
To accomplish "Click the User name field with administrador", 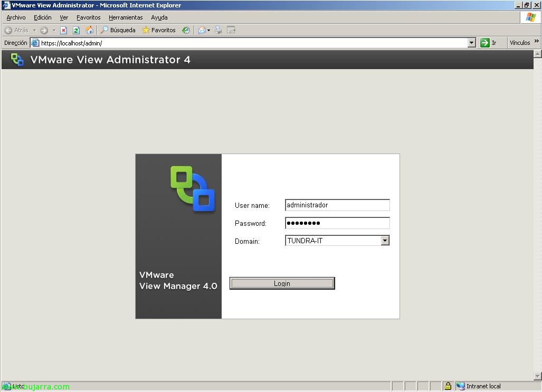I will pos(337,205).
